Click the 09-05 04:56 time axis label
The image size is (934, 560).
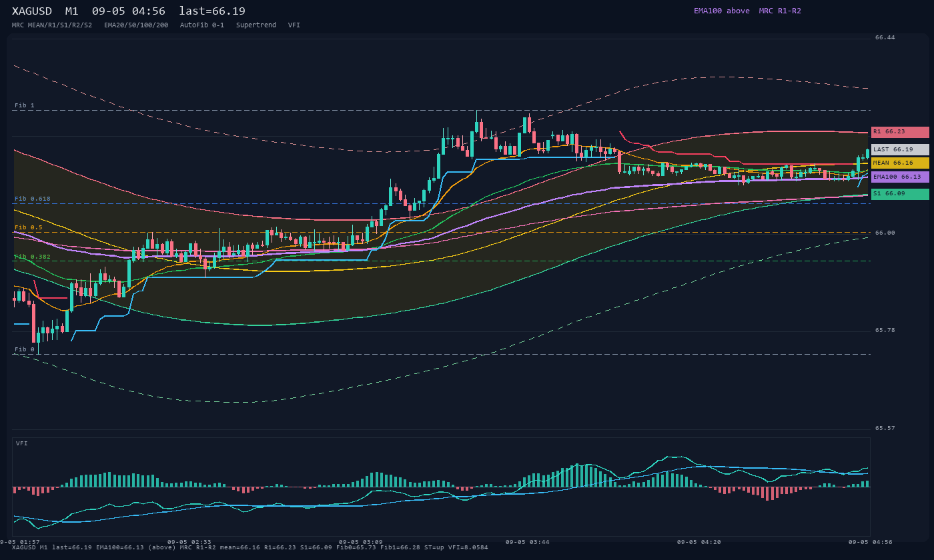point(871,542)
